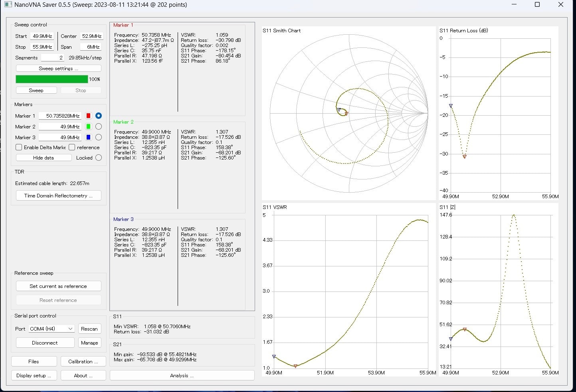Image resolution: width=576 pixels, height=392 pixels.
Task: Click the red marker on VSWR curve
Action: (x=295, y=366)
